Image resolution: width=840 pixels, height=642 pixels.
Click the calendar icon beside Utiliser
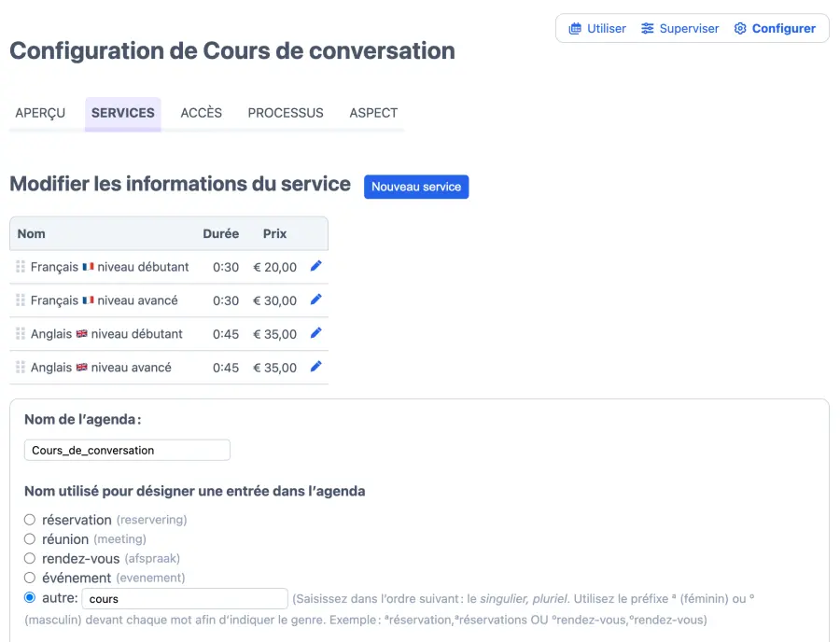click(575, 29)
